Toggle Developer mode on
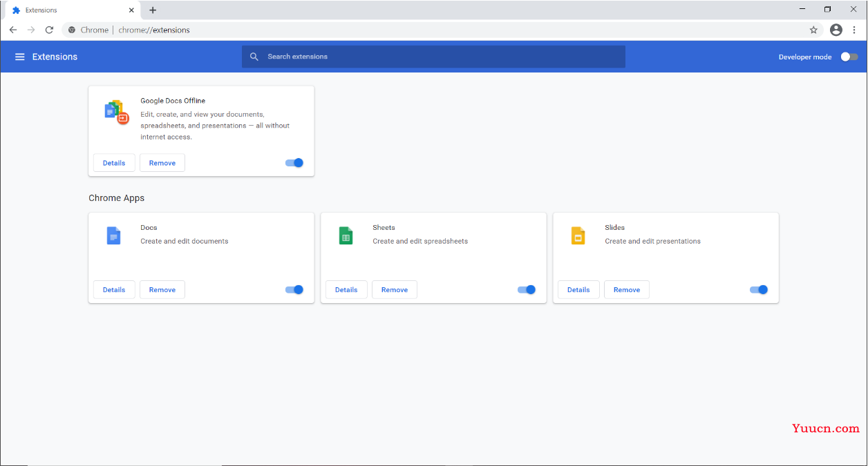The height and width of the screenshot is (466, 868). click(x=849, y=57)
